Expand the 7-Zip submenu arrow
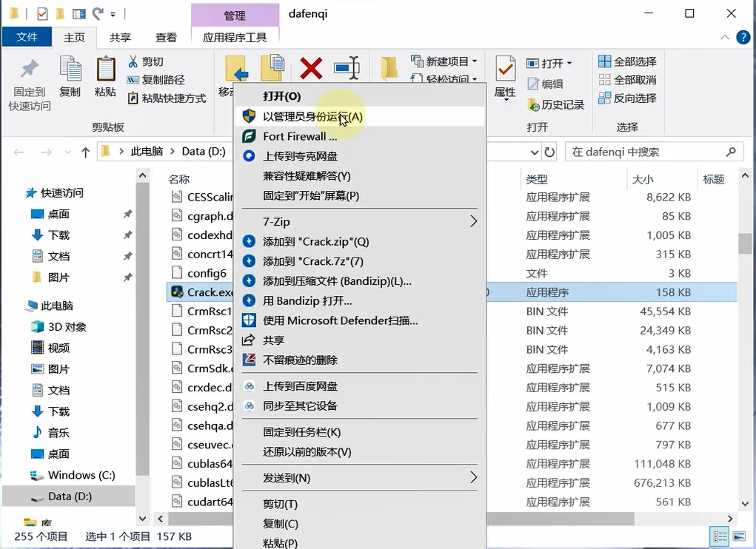The image size is (756, 549). coord(473,221)
